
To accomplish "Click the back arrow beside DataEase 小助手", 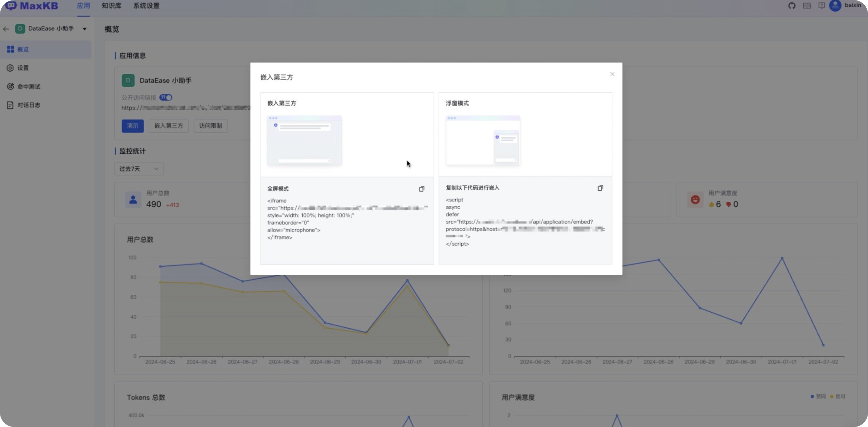I will point(6,29).
